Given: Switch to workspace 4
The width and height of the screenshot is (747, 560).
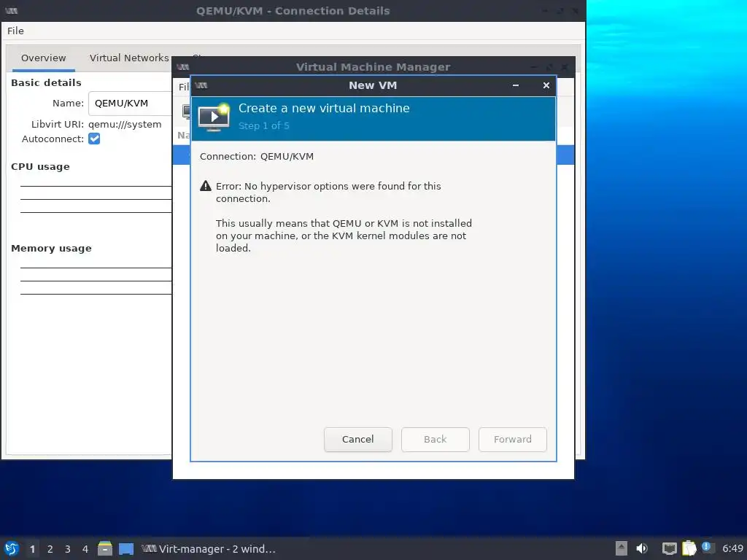Looking at the screenshot, I should (85, 549).
